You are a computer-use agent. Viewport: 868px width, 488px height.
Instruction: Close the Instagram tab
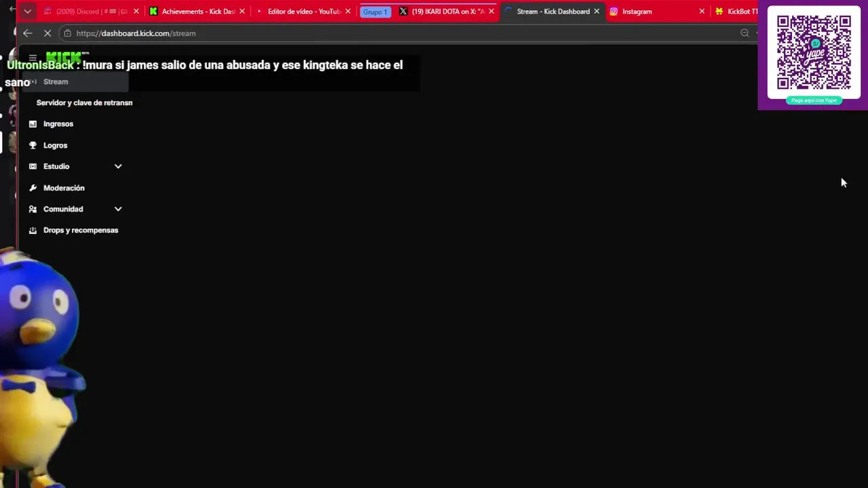point(702,12)
